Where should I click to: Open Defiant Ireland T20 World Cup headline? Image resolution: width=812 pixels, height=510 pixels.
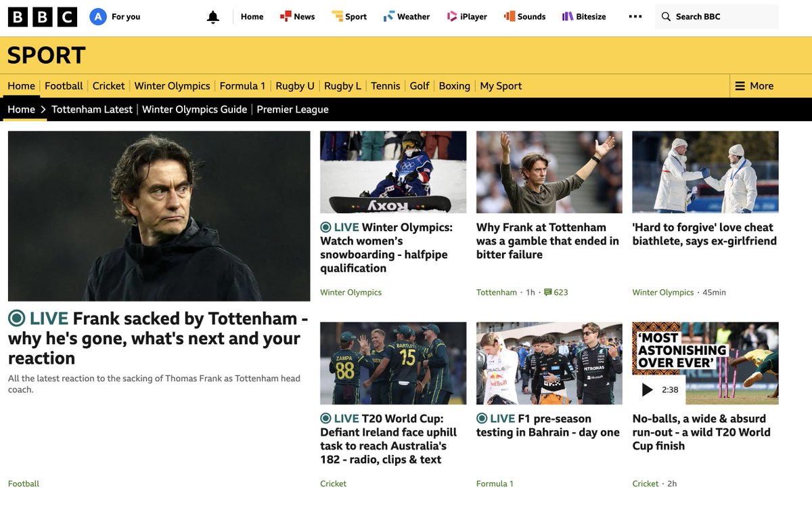388,439
